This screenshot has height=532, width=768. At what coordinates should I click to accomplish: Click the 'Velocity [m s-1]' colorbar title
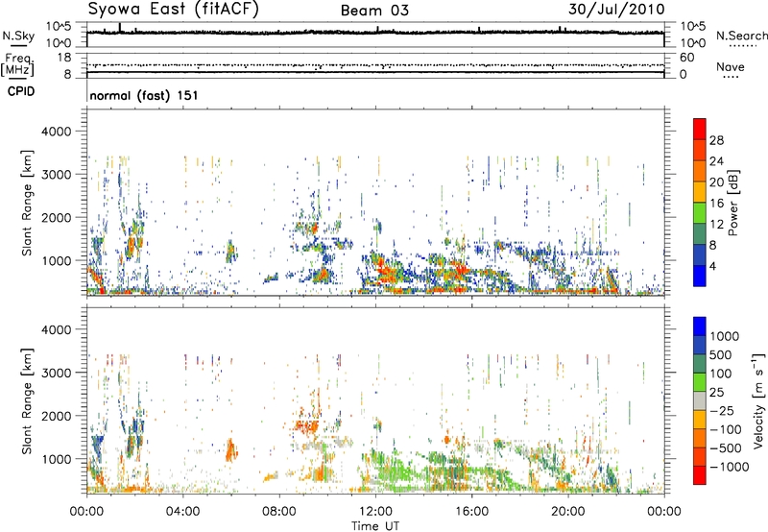(758, 400)
